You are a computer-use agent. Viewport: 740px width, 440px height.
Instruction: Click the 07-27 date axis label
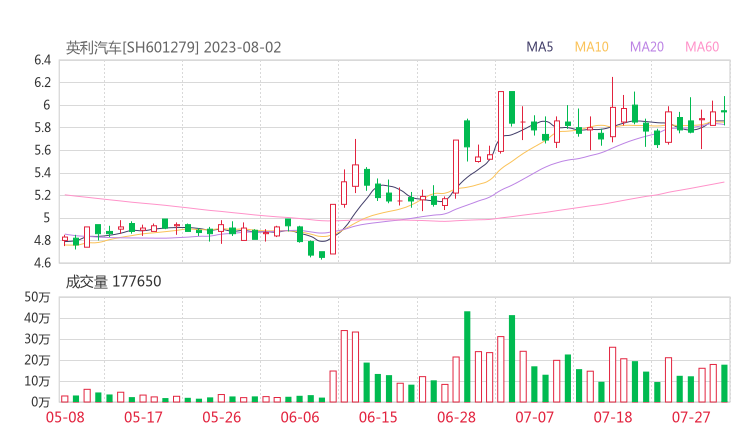tap(691, 417)
